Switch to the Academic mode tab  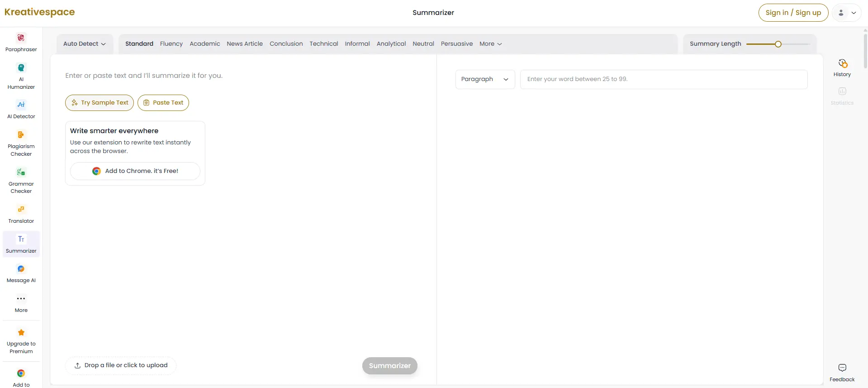pyautogui.click(x=205, y=44)
